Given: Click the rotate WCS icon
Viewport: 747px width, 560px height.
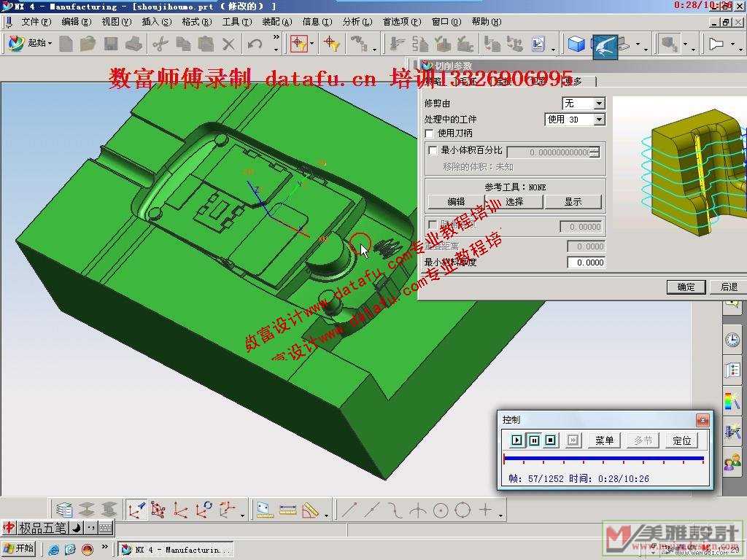Looking at the screenshot, I should click(204, 510).
